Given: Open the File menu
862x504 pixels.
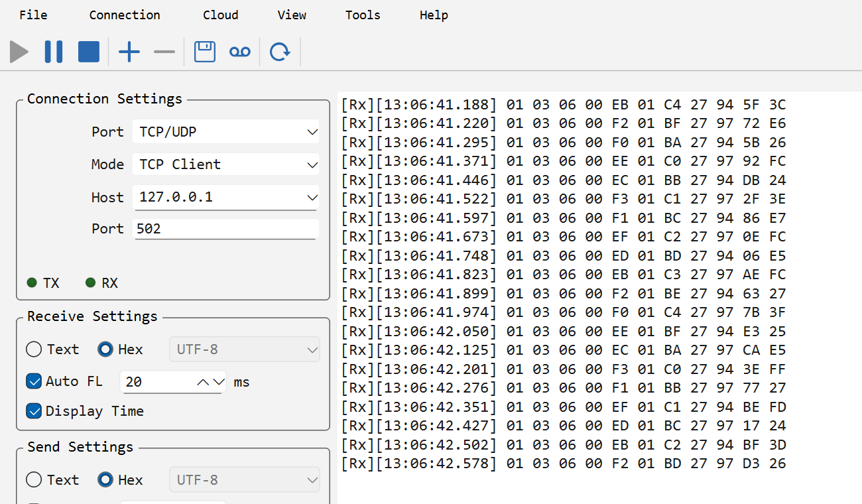Looking at the screenshot, I should click(33, 15).
